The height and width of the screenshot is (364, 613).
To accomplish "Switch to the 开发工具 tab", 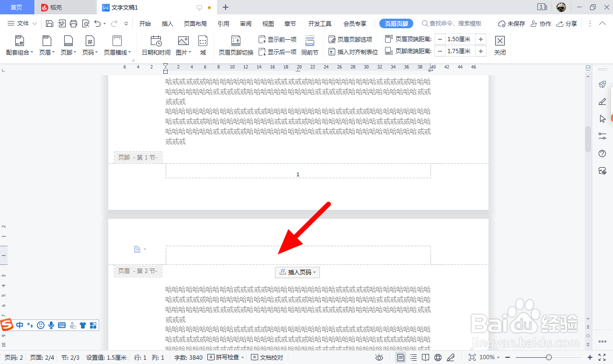I will coord(320,23).
